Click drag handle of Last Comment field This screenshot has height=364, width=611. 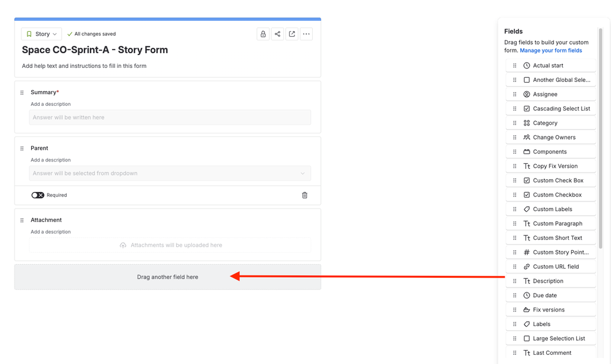[515, 353]
